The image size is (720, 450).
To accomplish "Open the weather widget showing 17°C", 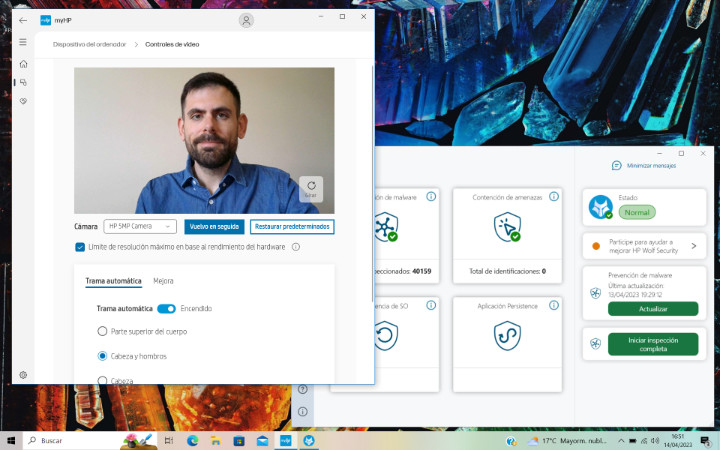I will tap(568, 441).
